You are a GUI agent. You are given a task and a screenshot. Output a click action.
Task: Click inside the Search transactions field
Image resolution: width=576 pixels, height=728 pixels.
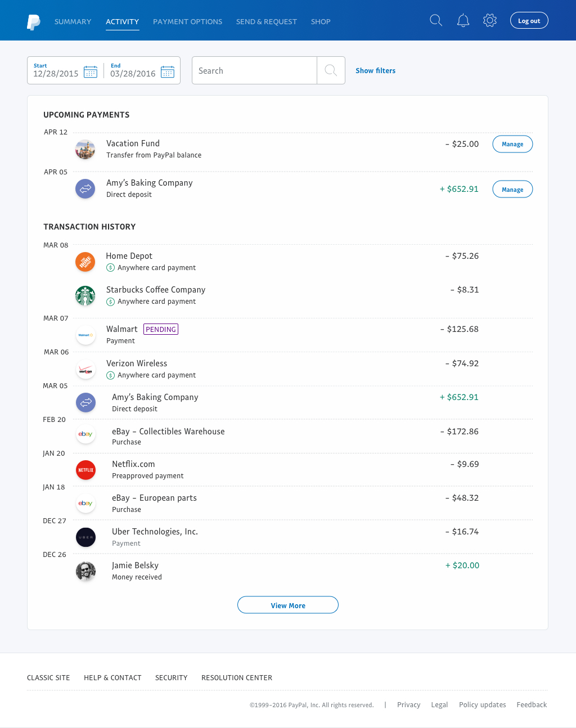254,70
